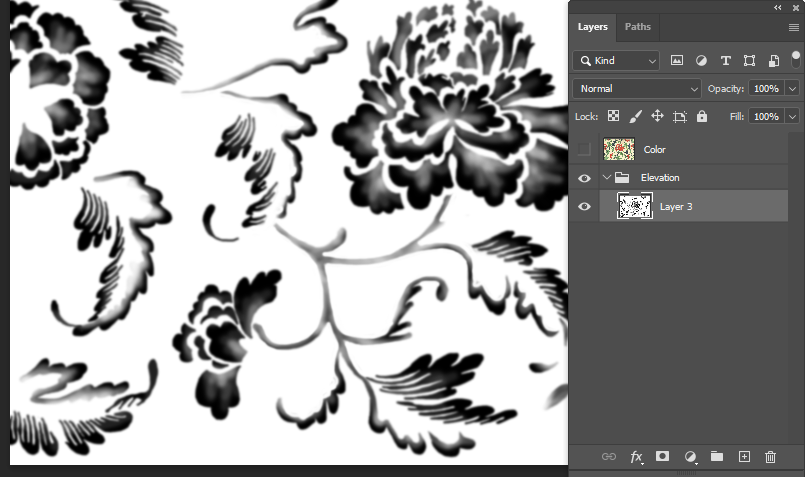Open the Normal blend mode dropdown
The width and height of the screenshot is (805, 477).
tap(637, 89)
